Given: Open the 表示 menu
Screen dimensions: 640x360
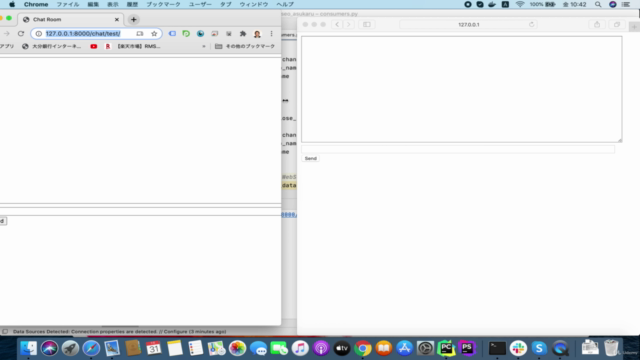Looking at the screenshot, I should (x=113, y=4).
